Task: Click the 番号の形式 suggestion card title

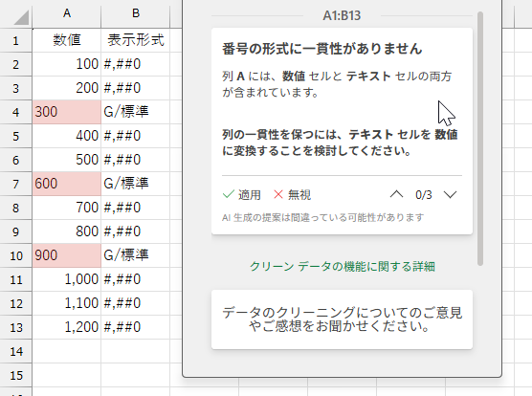Action: [321, 49]
